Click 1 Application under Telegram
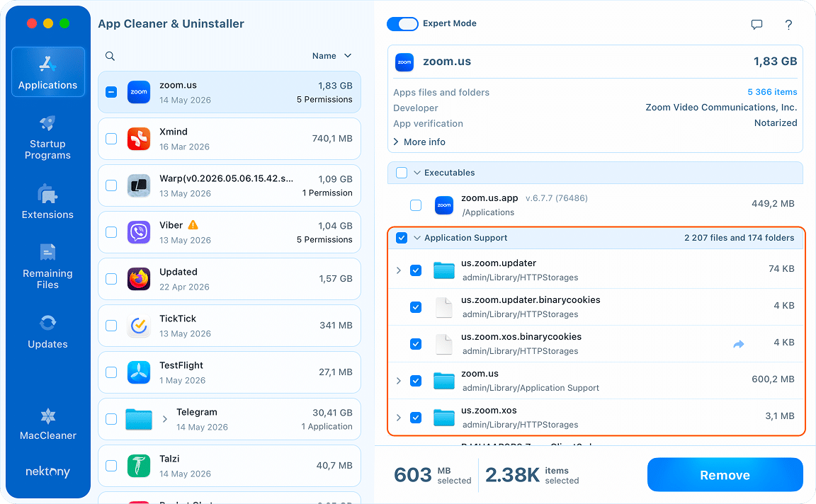This screenshot has height=504, width=816. [x=327, y=427]
